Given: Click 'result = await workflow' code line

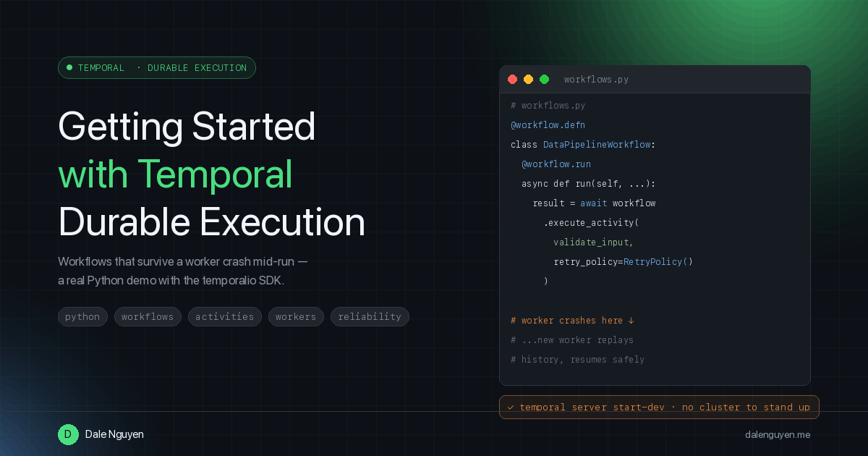Looking at the screenshot, I should pyautogui.click(x=594, y=203).
